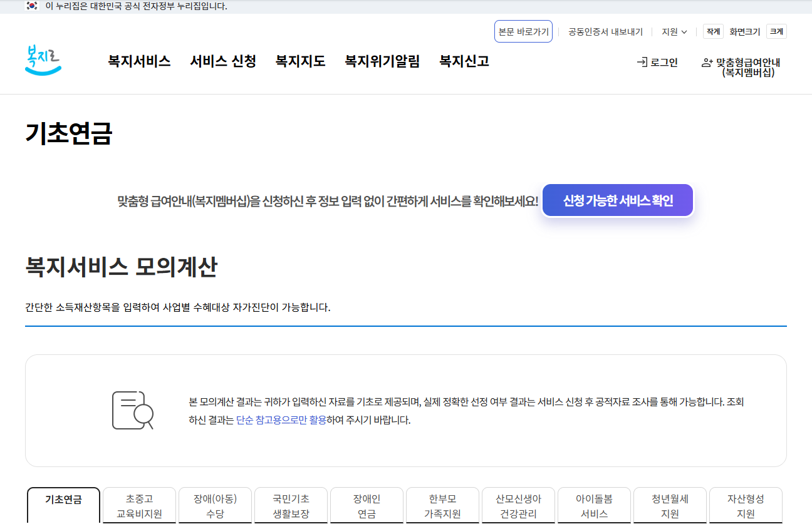Screen dimensions: 812x524
Task: Click the person-plus icon beside 맞춤형급여안내
Action: coord(707,63)
